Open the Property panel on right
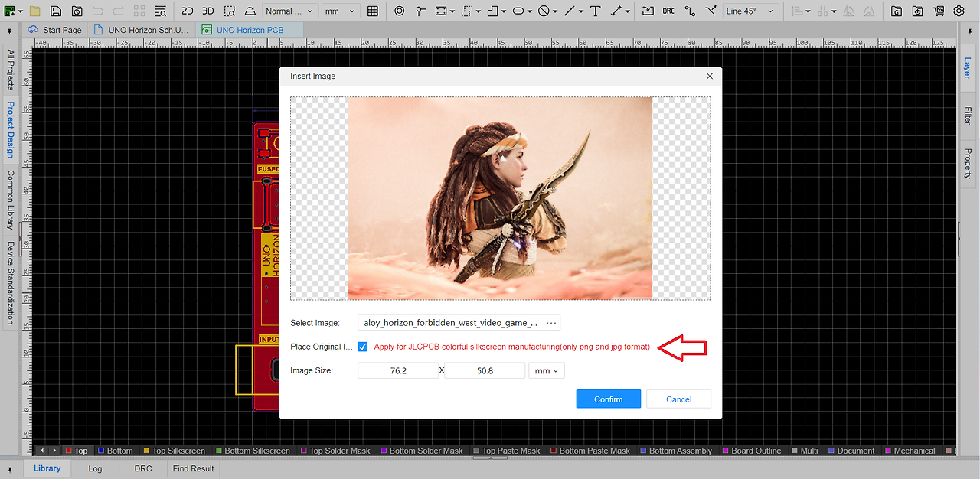The width and height of the screenshot is (980, 479). (x=969, y=163)
